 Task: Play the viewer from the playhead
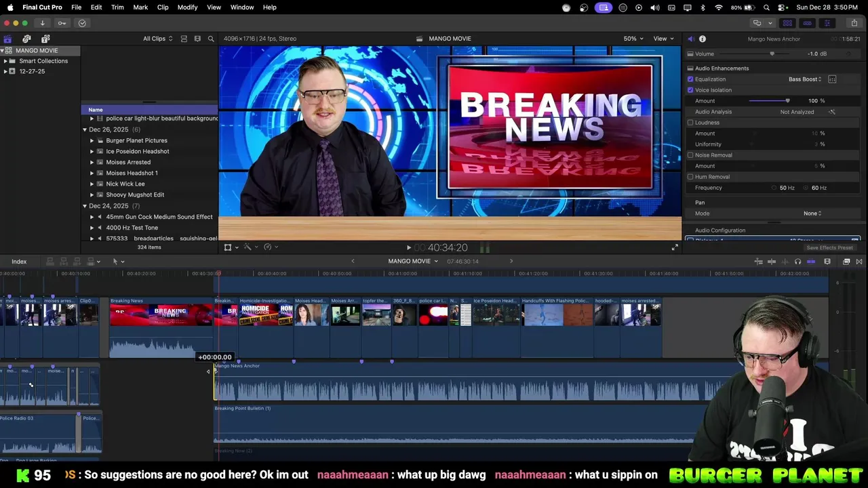(x=408, y=248)
